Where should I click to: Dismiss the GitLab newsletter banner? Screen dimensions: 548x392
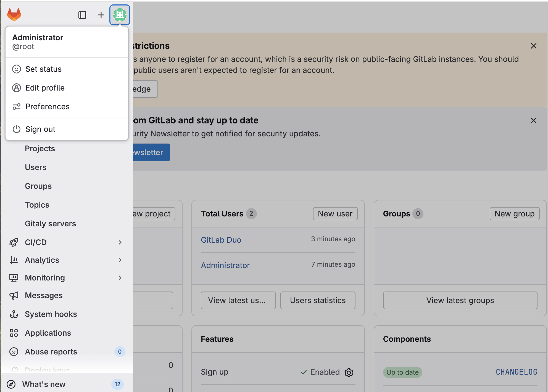pyautogui.click(x=534, y=120)
